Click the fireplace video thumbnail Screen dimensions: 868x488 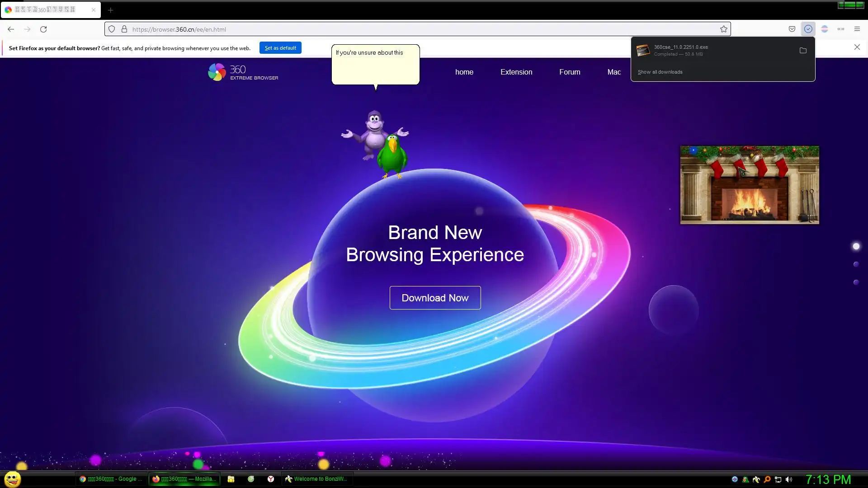tap(750, 185)
